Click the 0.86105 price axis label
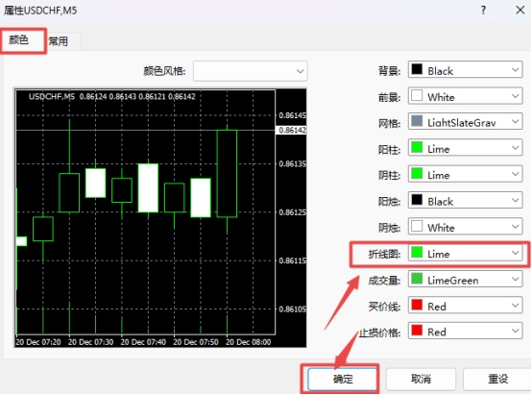This screenshot has height=395, width=532. (x=292, y=309)
